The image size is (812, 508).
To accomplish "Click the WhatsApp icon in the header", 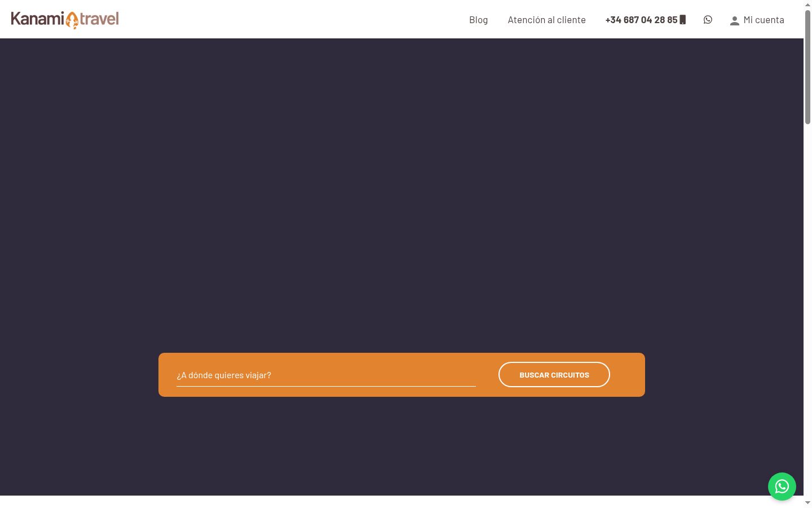I will point(708,20).
